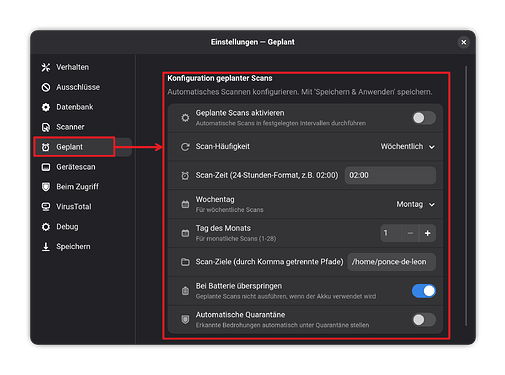Click the Beim Zugriff shield icon
This screenshot has height=375, width=505.
click(46, 187)
